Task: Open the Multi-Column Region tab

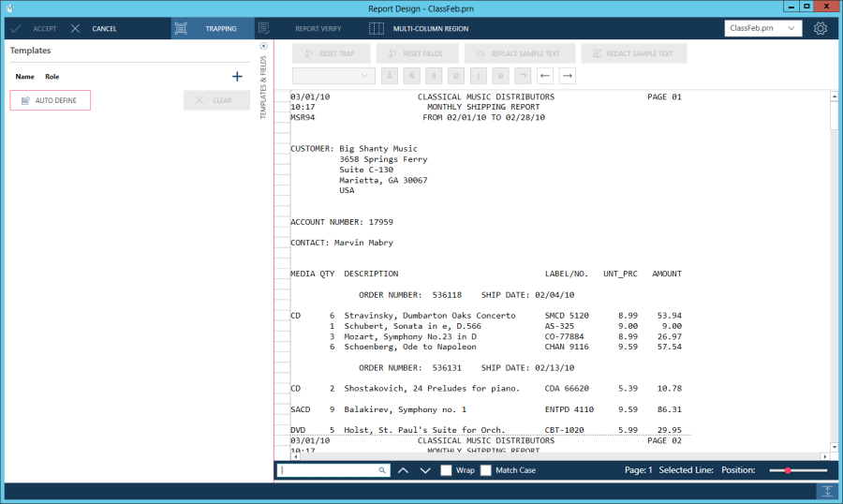Action: click(x=419, y=29)
